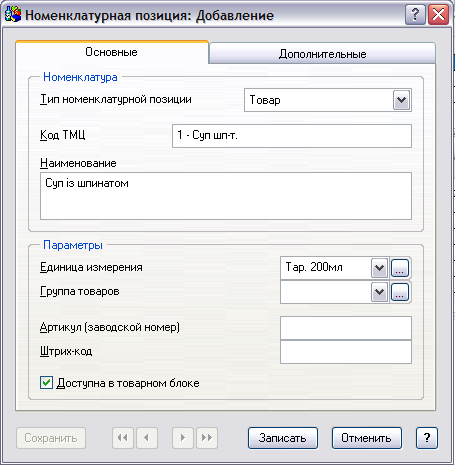
Task: Click the Единица измерения label
Action: point(91,267)
